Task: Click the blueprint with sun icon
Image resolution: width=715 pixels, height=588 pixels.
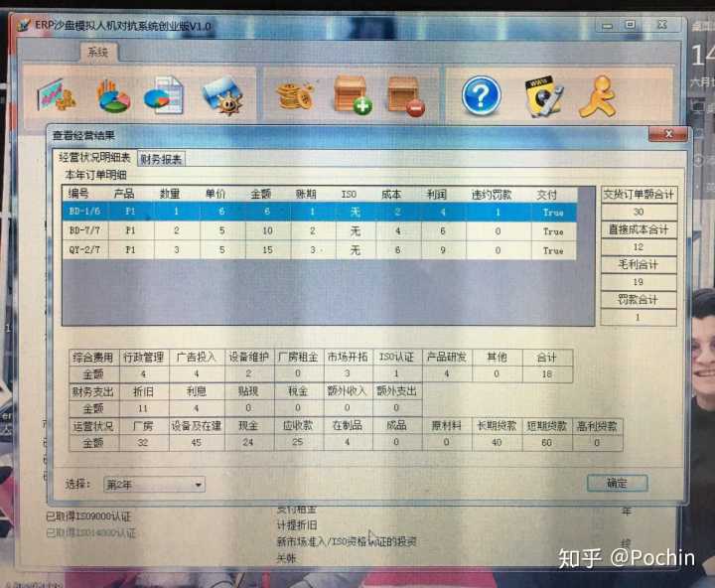Action: 223,96
